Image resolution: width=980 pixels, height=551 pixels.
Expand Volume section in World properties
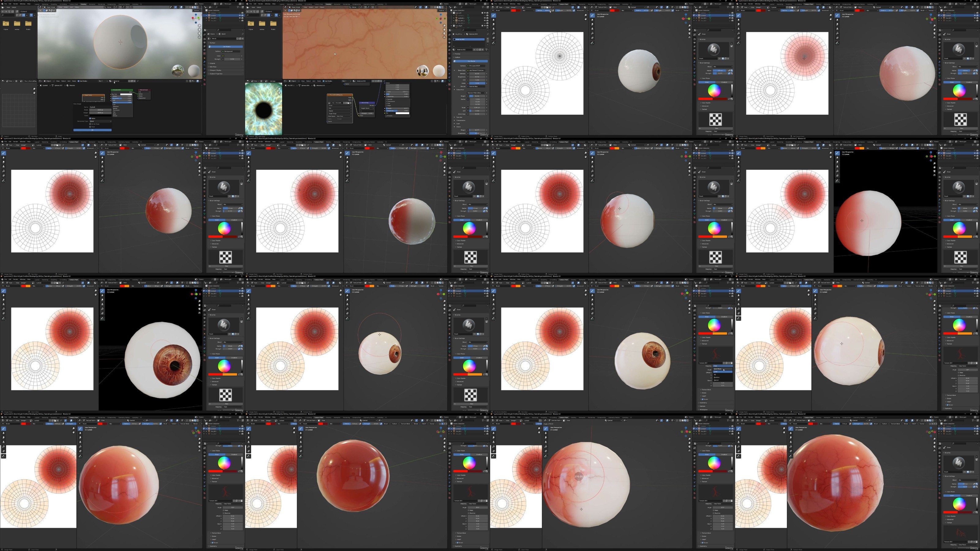coord(226,63)
